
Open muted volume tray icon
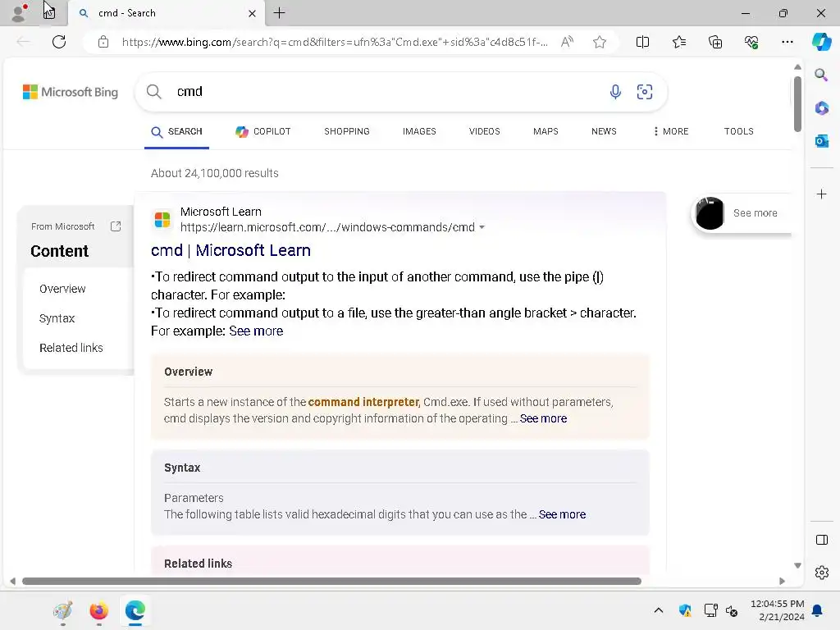731,610
